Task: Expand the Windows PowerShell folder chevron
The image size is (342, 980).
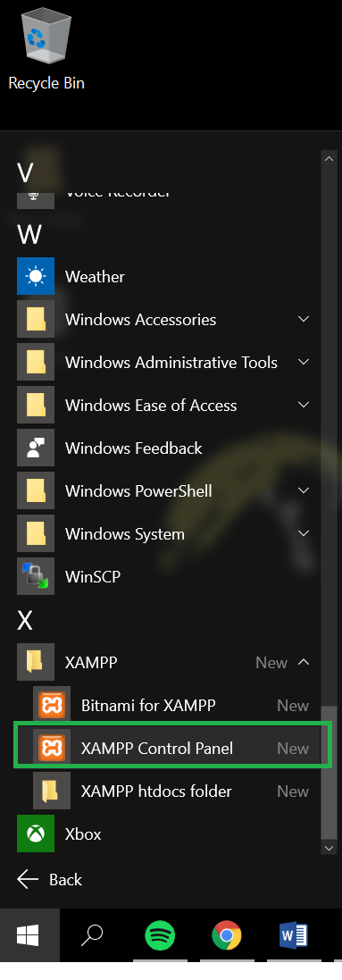Action: (x=304, y=490)
